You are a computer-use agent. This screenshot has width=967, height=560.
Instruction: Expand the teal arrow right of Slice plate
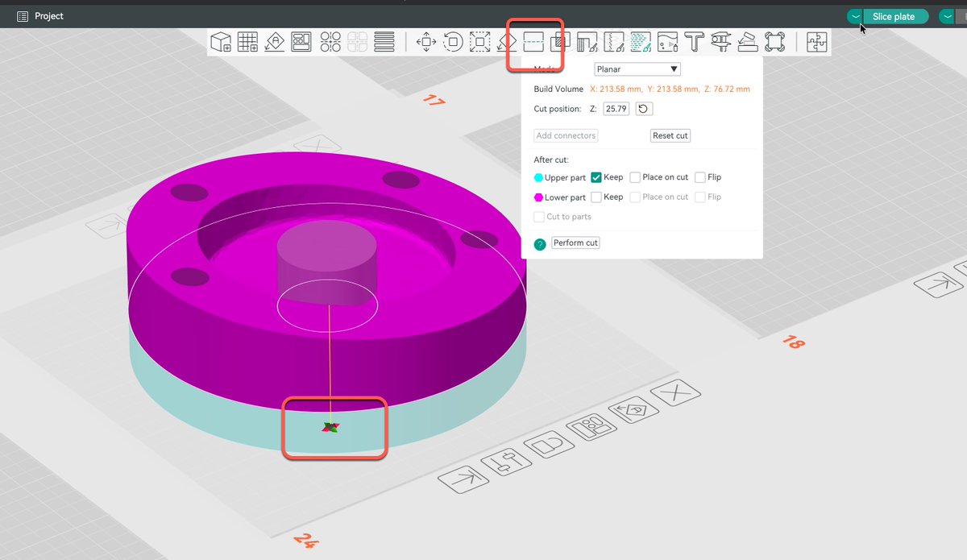pos(946,16)
